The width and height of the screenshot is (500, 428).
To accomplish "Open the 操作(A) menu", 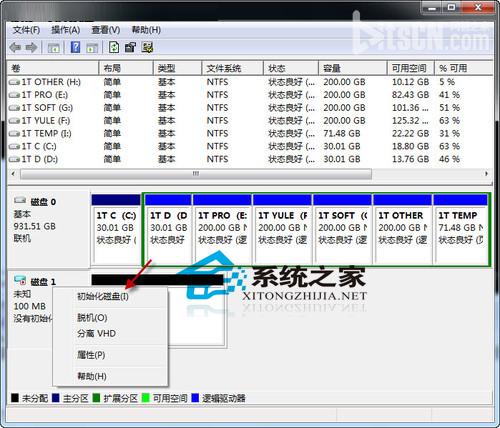I will (66, 30).
